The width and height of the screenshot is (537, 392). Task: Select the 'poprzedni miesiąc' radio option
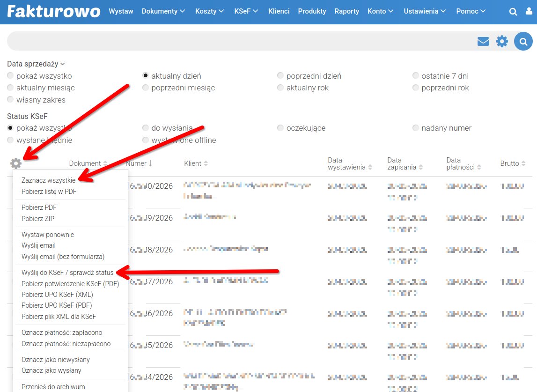pos(146,88)
